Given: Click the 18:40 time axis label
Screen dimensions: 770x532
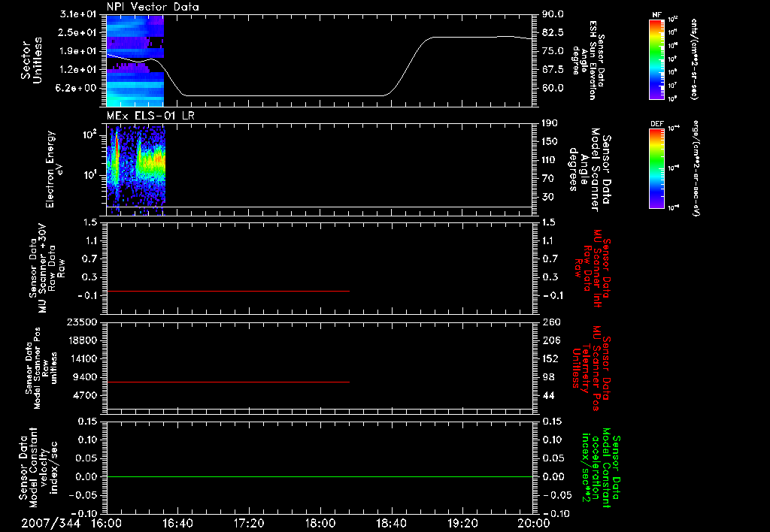Looking at the screenshot, I should (391, 523).
